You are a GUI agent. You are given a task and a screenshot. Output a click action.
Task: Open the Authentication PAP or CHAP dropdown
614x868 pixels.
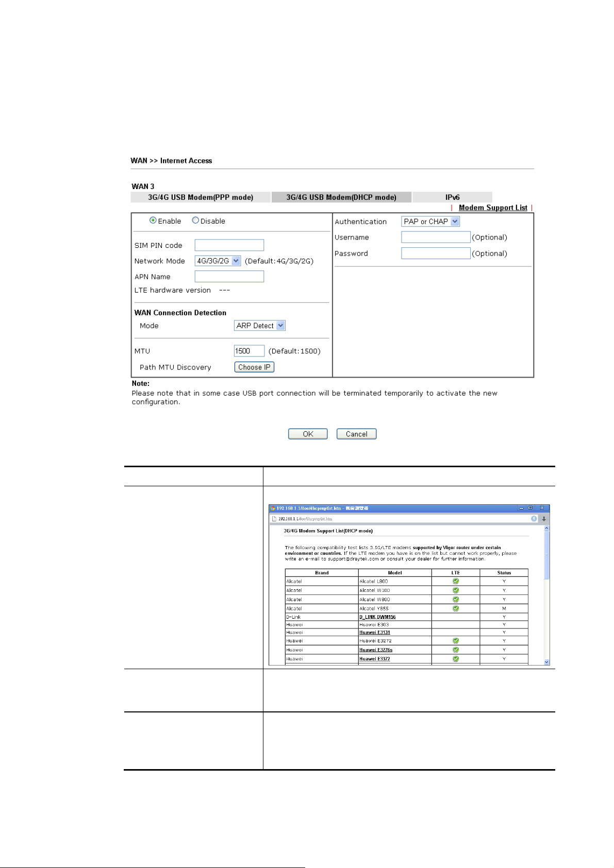pyautogui.click(x=430, y=222)
